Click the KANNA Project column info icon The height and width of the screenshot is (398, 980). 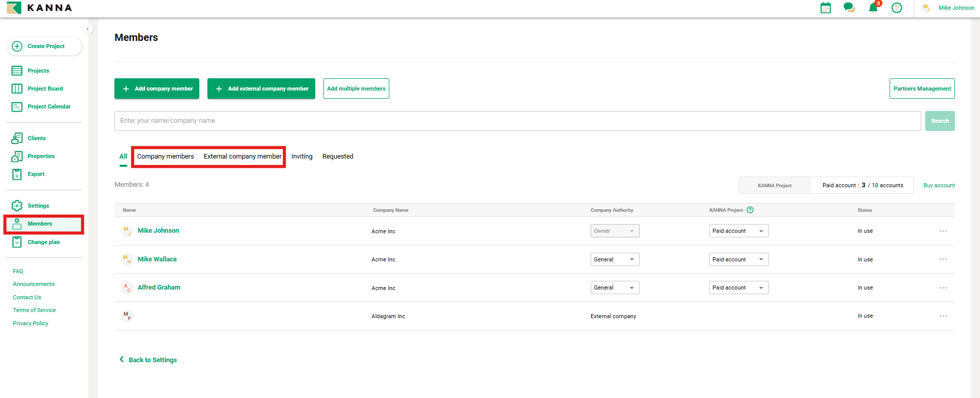coord(750,210)
